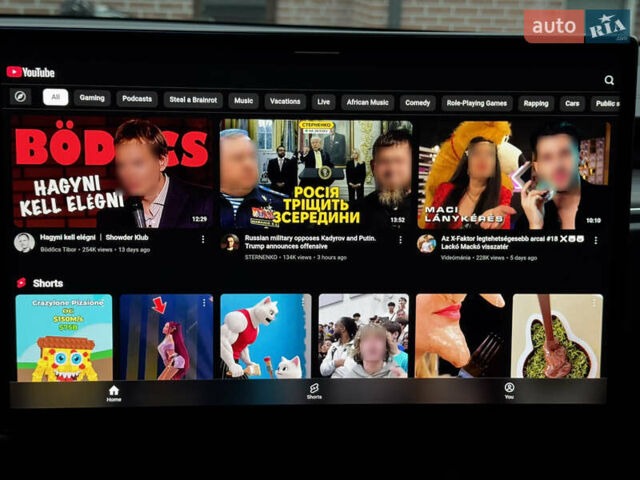Viewport: 640px width, 480px height.
Task: Click the YouTube logo
Action: click(31, 72)
